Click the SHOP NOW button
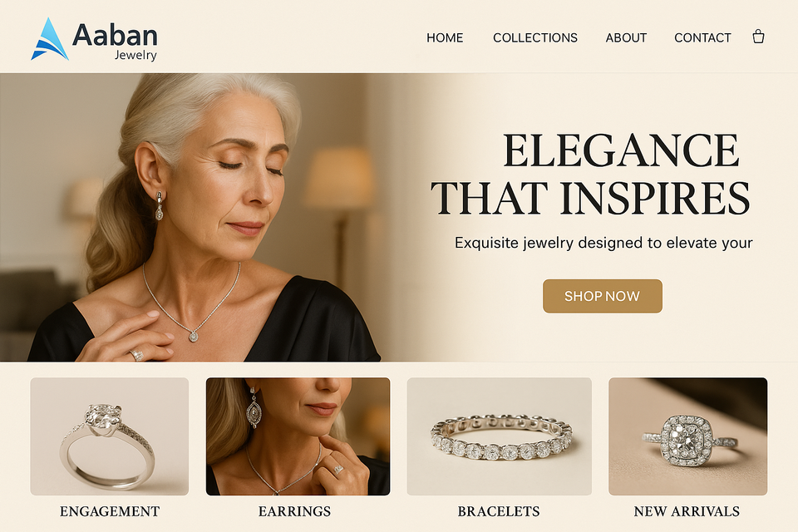Screen dimensions: 798x532 pos(603,296)
